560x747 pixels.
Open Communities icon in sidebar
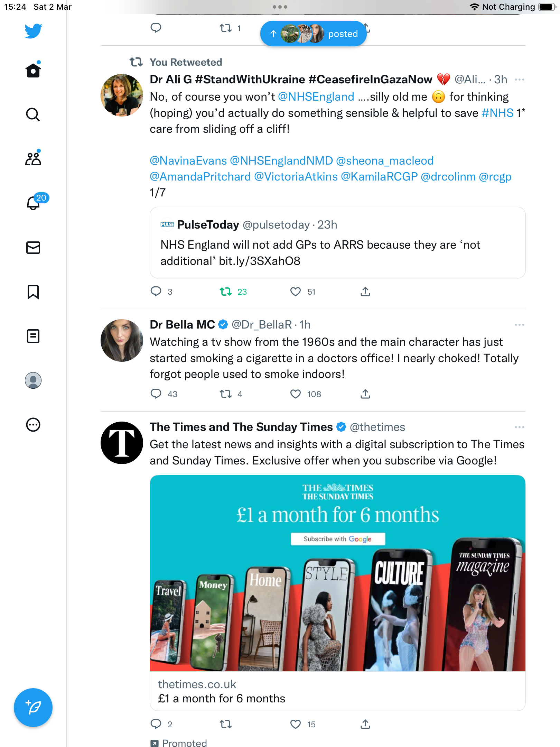tap(33, 159)
